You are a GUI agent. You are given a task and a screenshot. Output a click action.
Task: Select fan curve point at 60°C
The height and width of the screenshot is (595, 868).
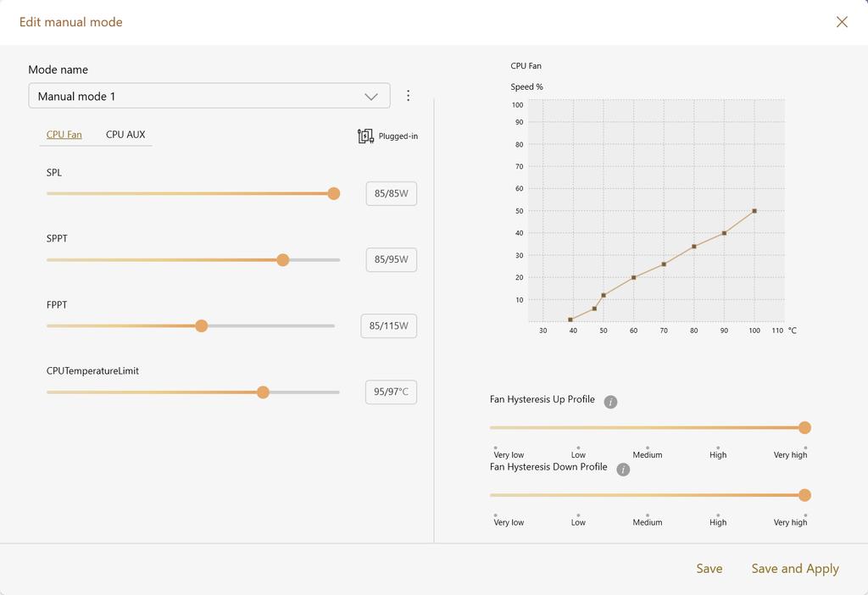(633, 277)
